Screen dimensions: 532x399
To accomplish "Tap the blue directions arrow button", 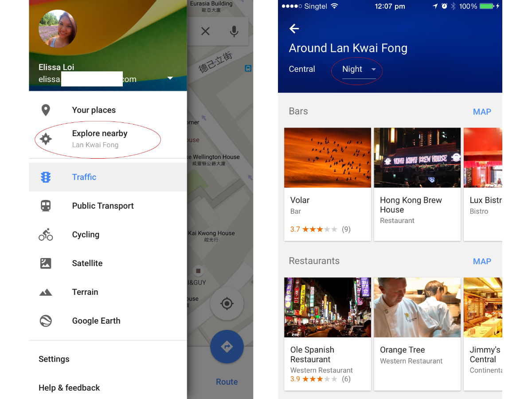I will tap(227, 347).
